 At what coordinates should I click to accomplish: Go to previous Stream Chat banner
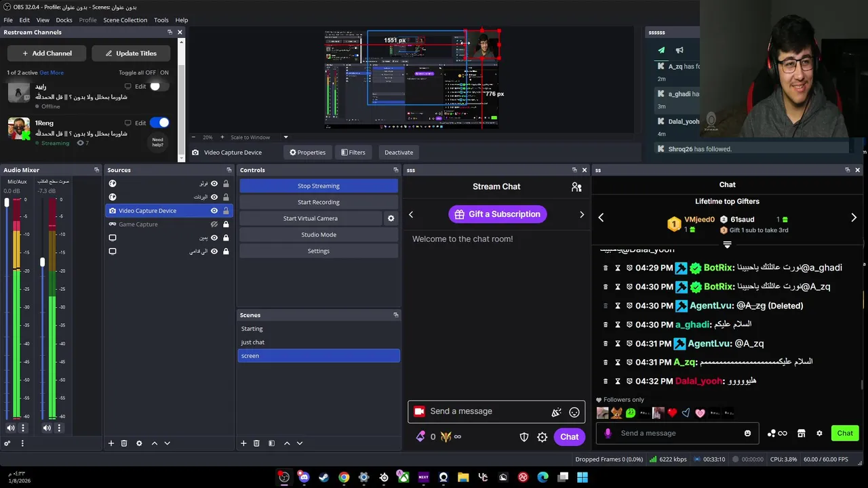click(x=411, y=215)
